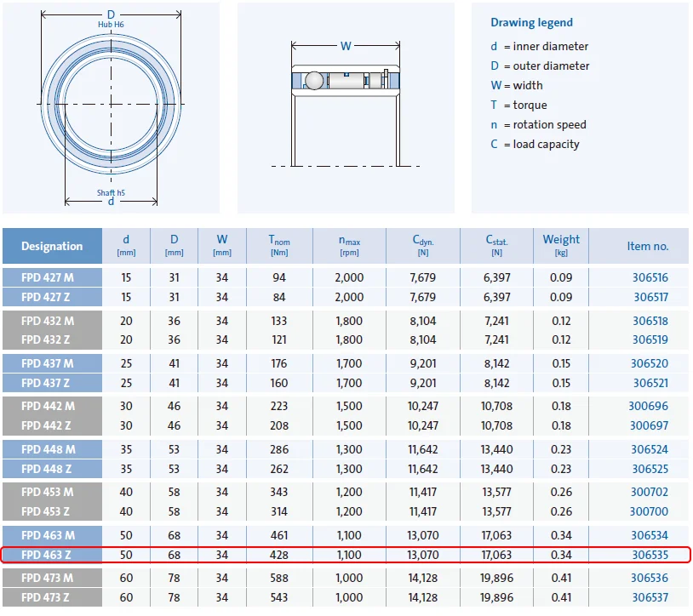Click the Item no. column header
The image size is (693, 616).
tap(647, 246)
